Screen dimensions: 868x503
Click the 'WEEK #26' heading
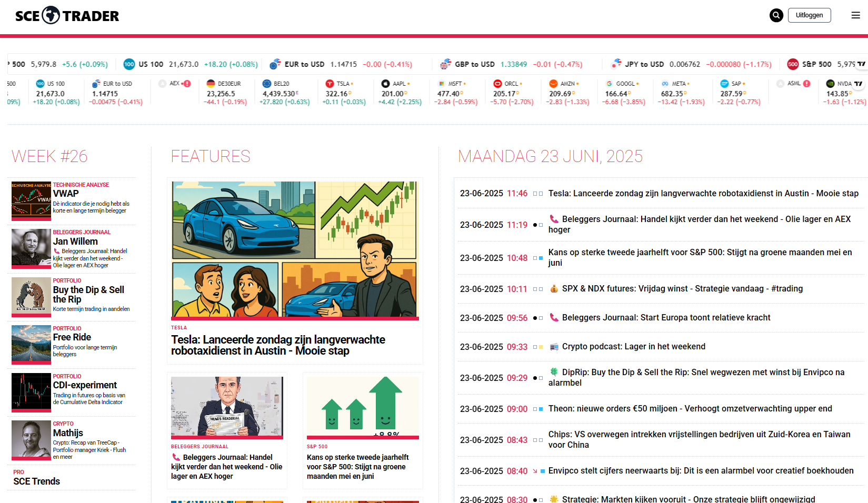point(49,156)
